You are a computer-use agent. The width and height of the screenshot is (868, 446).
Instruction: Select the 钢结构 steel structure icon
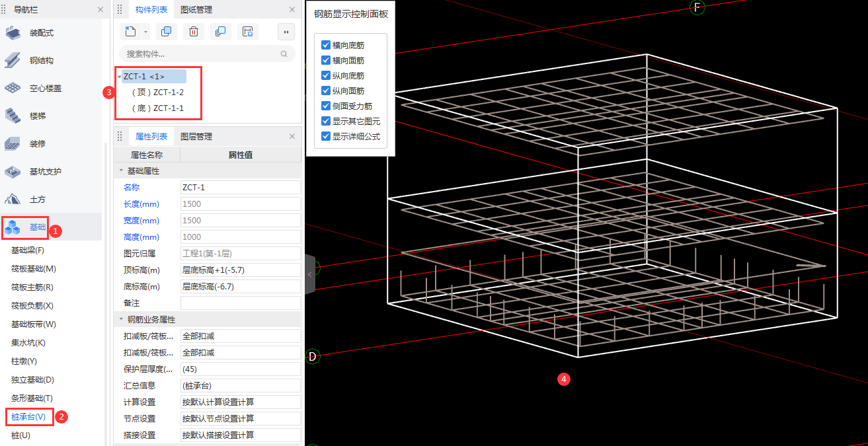(13, 60)
